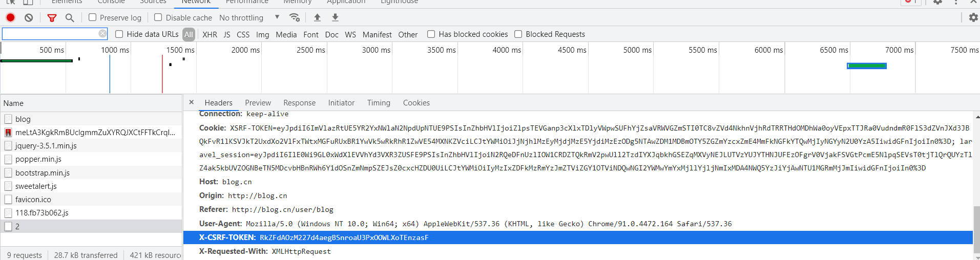The width and height of the screenshot is (980, 260).
Task: Switch to the Initiator tab
Action: click(x=342, y=103)
